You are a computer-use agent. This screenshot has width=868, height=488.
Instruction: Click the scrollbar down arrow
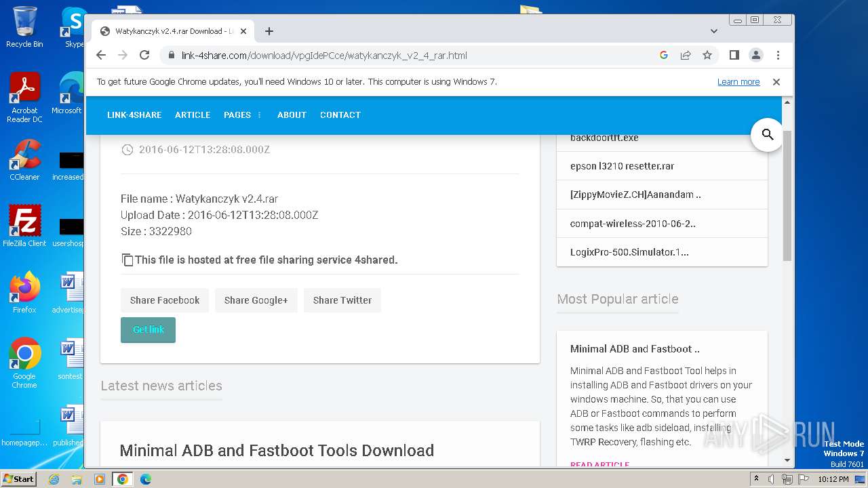(x=787, y=460)
